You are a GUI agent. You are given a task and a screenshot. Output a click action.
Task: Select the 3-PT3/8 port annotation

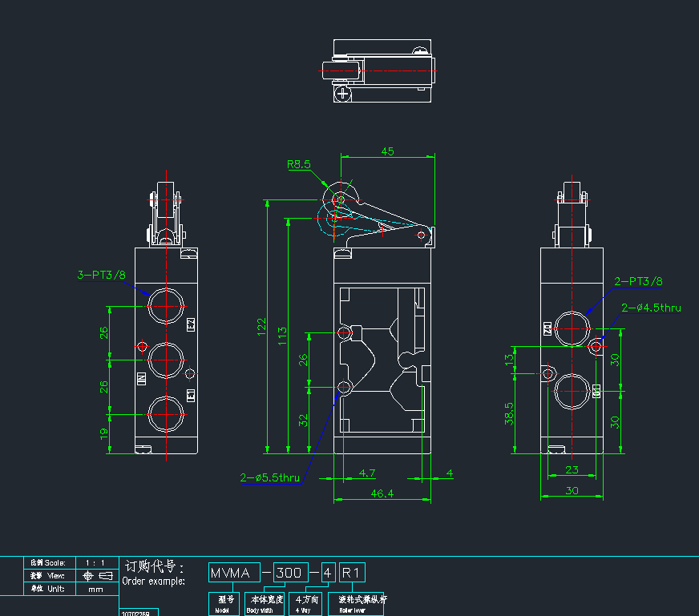pyautogui.click(x=102, y=275)
